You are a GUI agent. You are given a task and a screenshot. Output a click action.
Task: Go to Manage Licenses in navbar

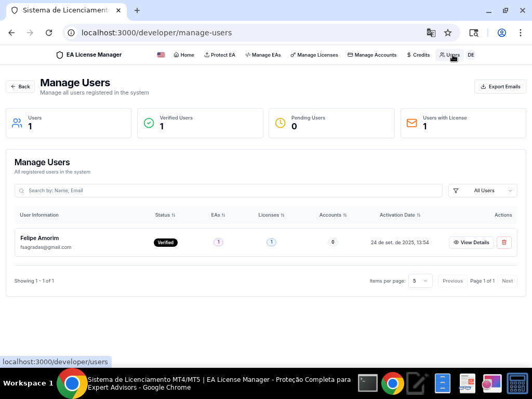(x=314, y=55)
